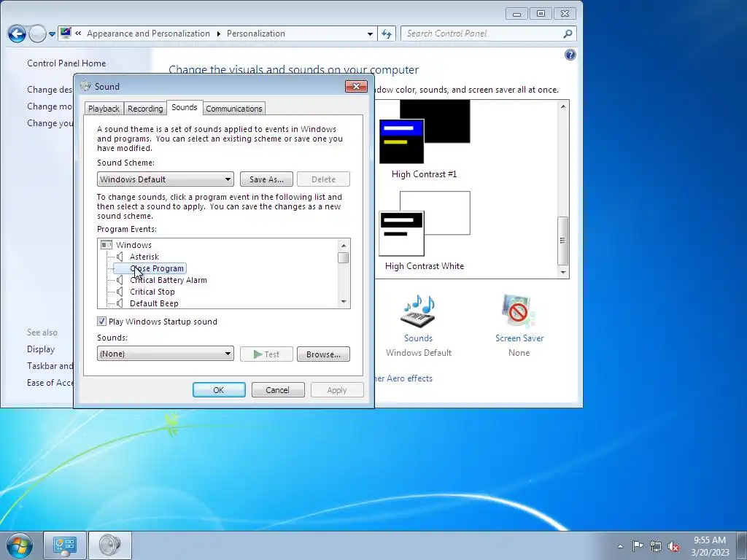Click the taskbar clock and date
This screenshot has width=747, height=560.
[710, 546]
